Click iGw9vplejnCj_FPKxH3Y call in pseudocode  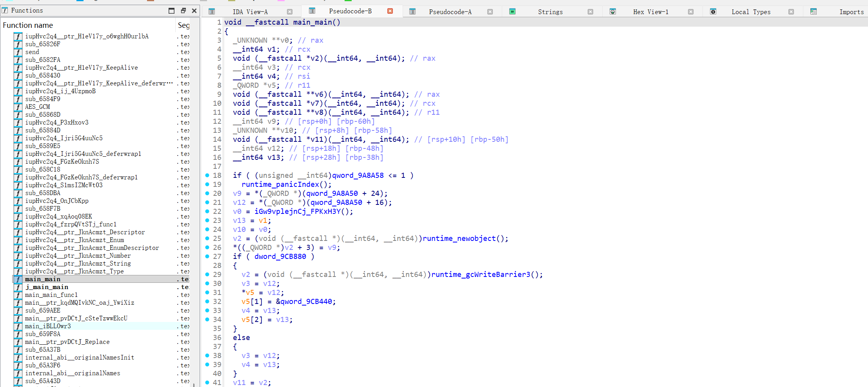[298, 212]
